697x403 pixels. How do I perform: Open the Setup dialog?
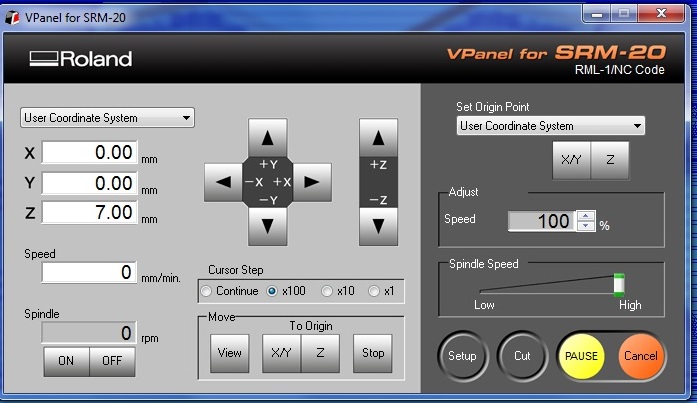[x=462, y=356]
